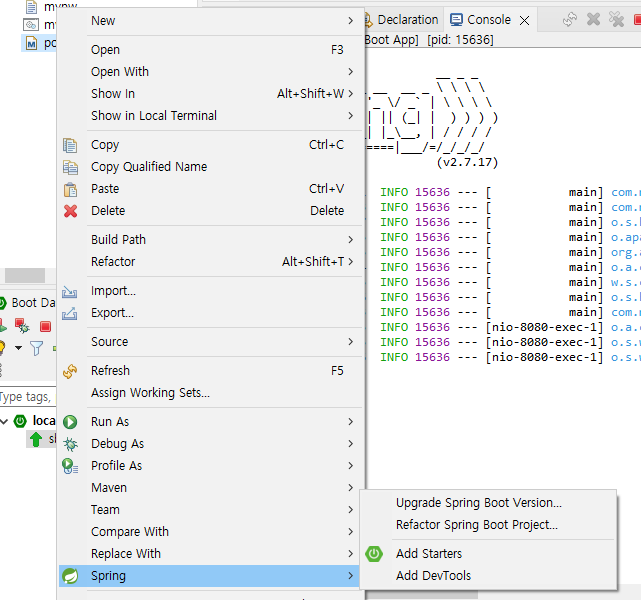This screenshot has height=600, width=641.
Task: Click the Type tags filter field
Action: (28, 397)
